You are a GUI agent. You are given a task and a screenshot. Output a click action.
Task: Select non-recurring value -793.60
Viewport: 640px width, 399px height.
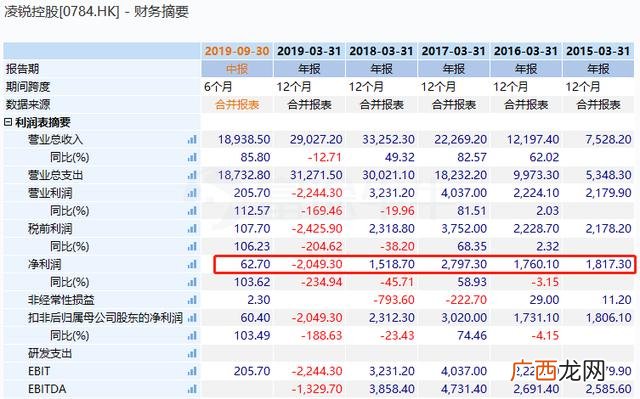[394, 300]
